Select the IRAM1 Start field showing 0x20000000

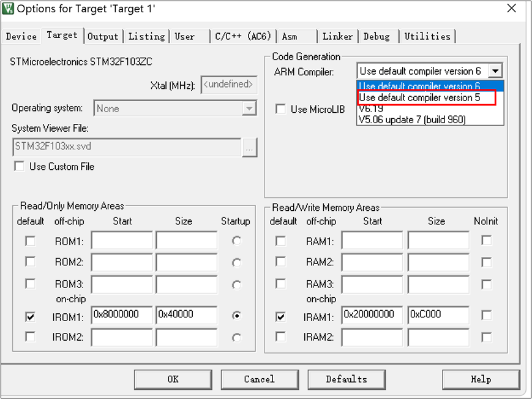[x=372, y=315]
